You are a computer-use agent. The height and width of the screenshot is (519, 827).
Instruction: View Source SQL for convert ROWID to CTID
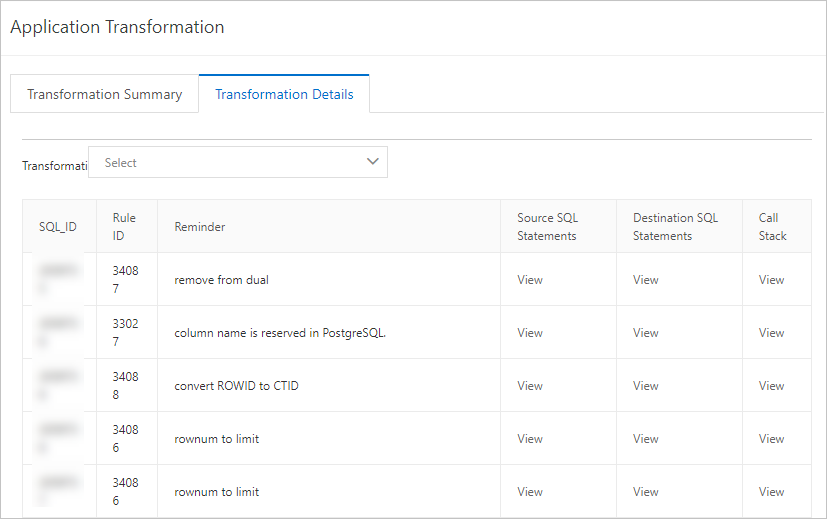pos(530,386)
